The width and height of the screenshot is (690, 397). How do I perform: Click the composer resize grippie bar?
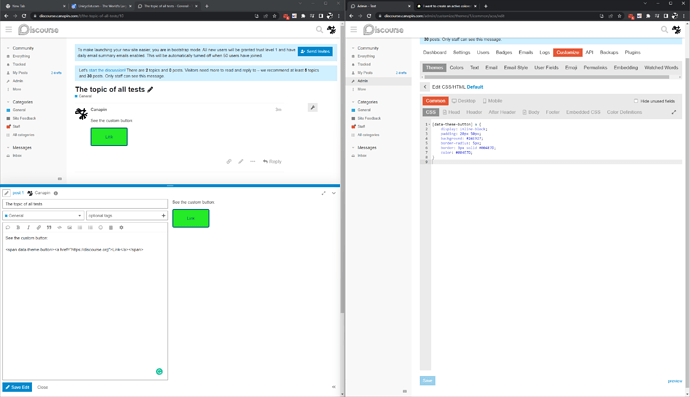tap(170, 186)
